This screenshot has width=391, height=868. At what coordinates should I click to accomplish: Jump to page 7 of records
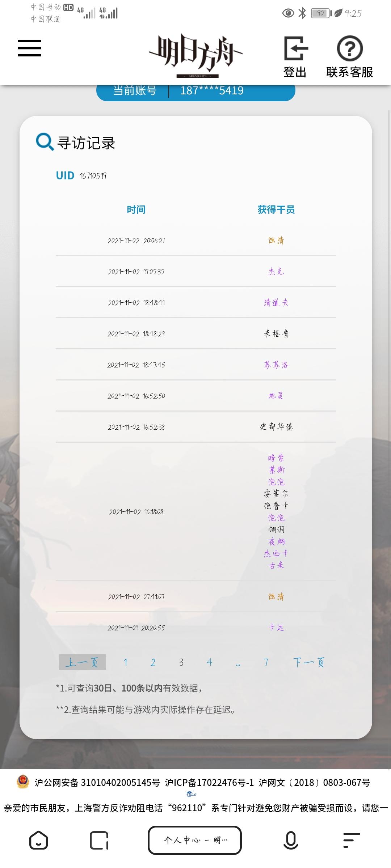click(x=266, y=662)
